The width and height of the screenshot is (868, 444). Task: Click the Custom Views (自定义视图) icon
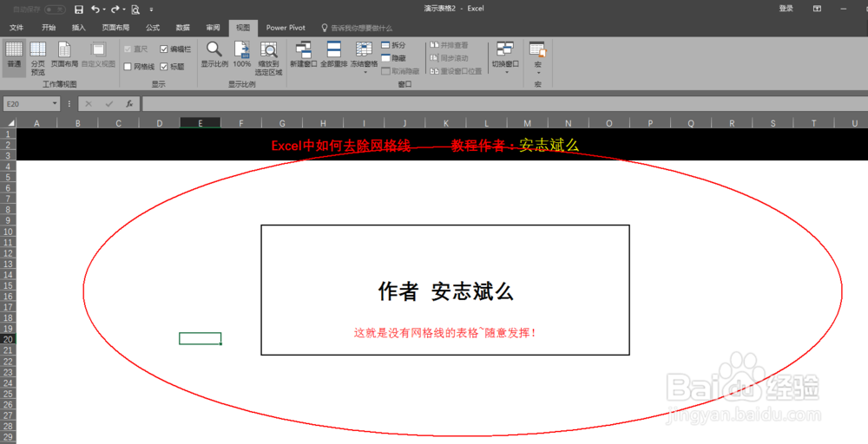tap(99, 55)
